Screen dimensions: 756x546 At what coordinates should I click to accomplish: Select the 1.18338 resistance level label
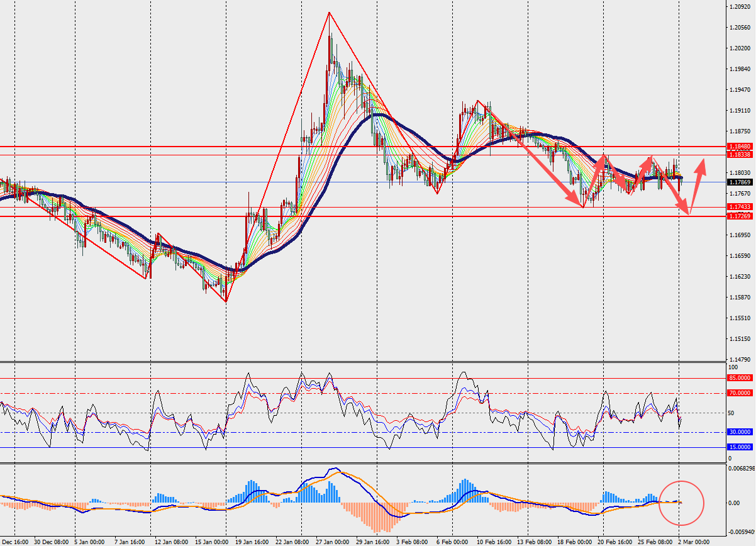click(x=739, y=154)
